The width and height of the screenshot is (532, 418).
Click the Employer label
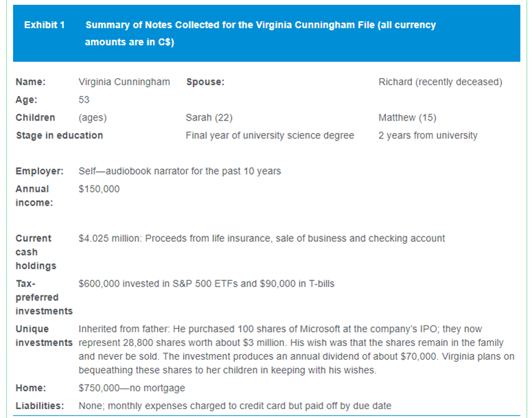(x=40, y=171)
